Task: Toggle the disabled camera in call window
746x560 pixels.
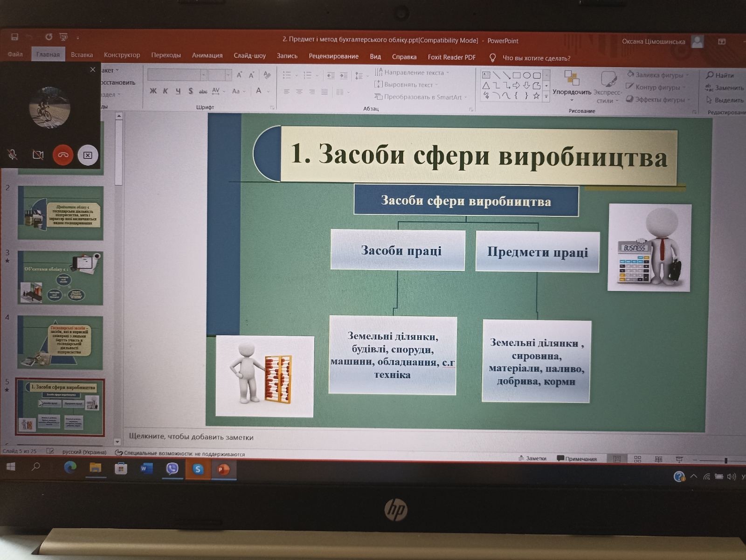Action: (x=38, y=155)
